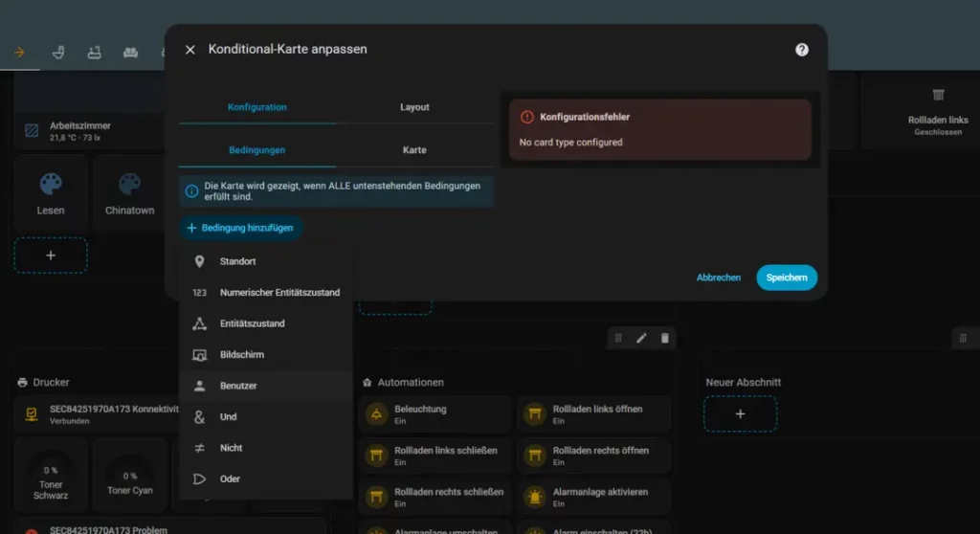Screen dimensions: 980x534
Task: Activate Lesen scene palette icon
Action: (51, 185)
